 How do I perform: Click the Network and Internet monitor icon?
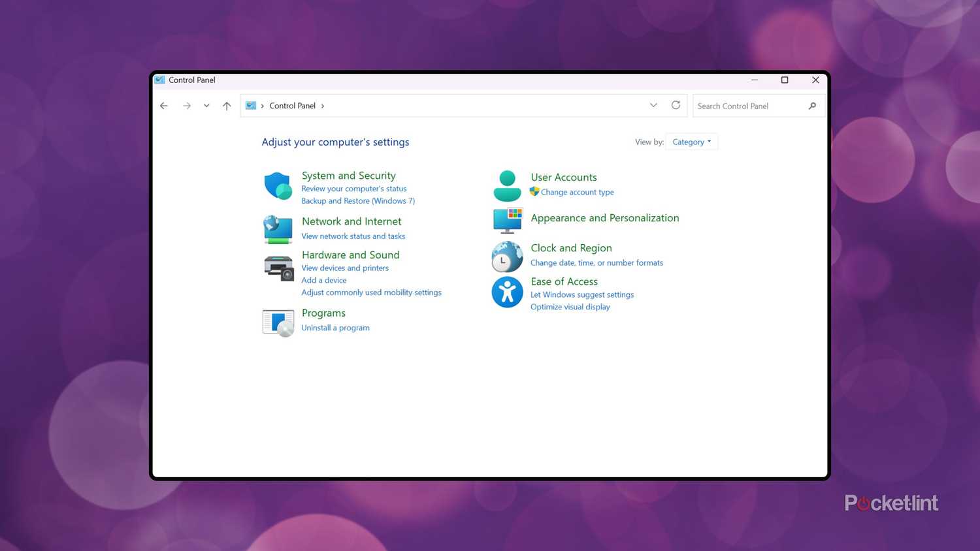(x=278, y=229)
